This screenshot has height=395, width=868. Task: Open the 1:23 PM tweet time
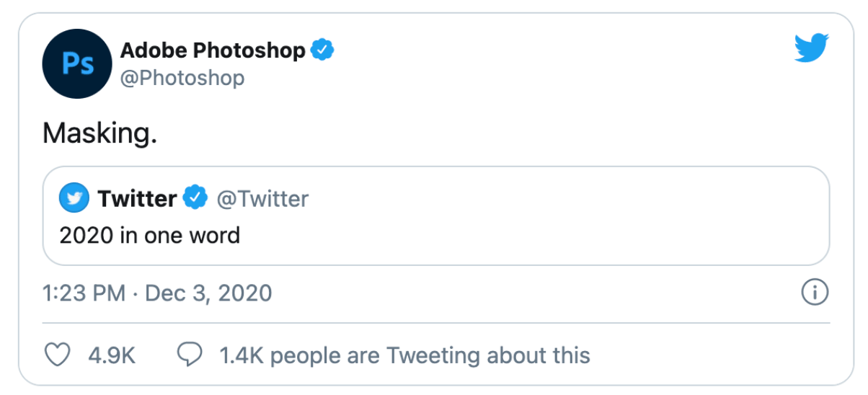pos(84,293)
